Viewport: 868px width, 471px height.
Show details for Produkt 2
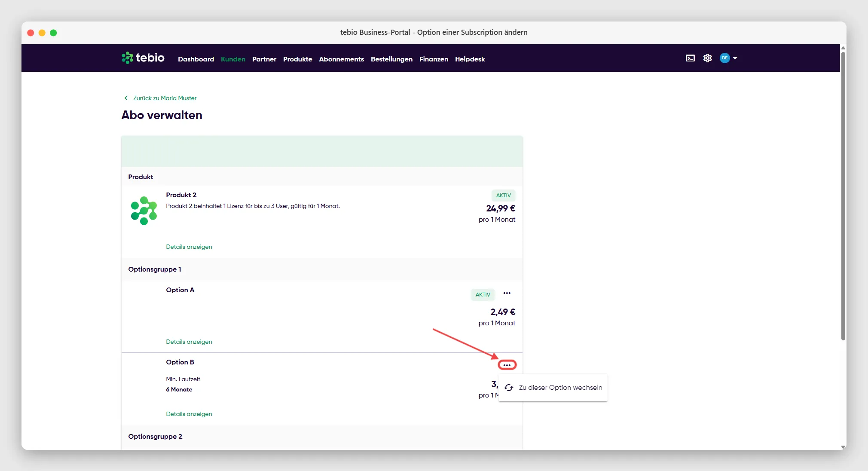point(189,247)
